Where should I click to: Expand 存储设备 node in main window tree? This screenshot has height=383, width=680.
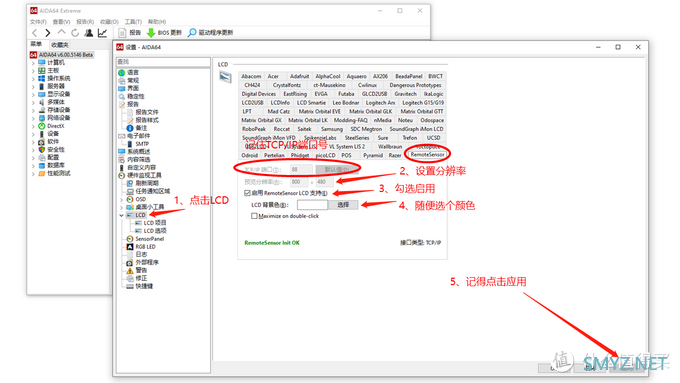pos(33,110)
